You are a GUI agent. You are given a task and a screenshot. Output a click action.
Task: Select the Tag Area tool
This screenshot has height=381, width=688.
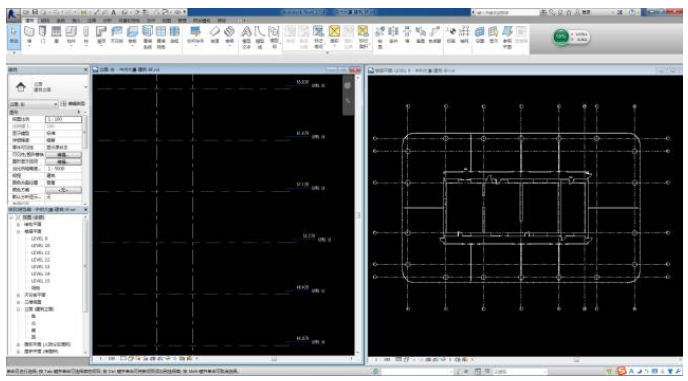click(x=363, y=36)
